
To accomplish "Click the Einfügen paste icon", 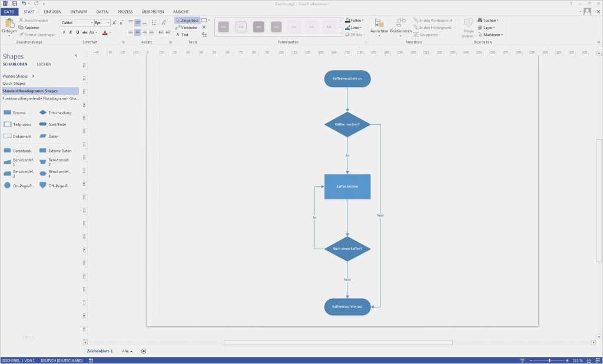I will [x=9, y=25].
